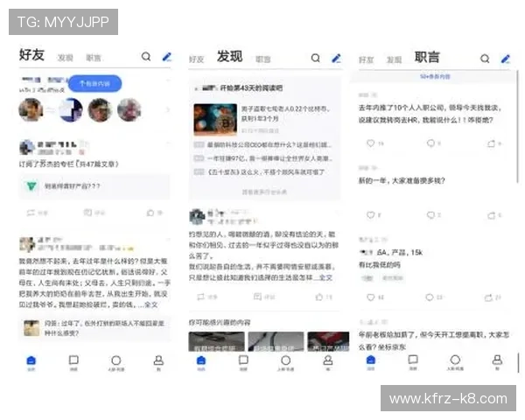Viewport: 525px width, 420px height.
Task: Switch to 职言 tab on the middle screen
Action: coord(263,59)
